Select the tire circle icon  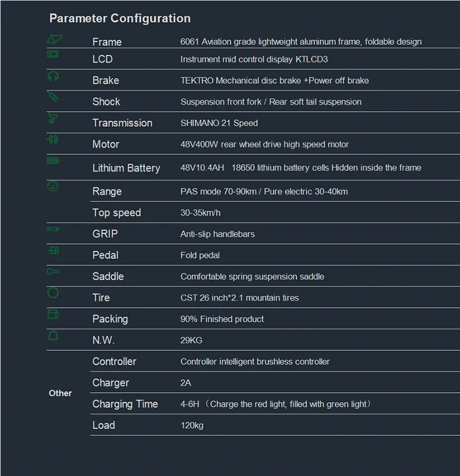click(53, 293)
